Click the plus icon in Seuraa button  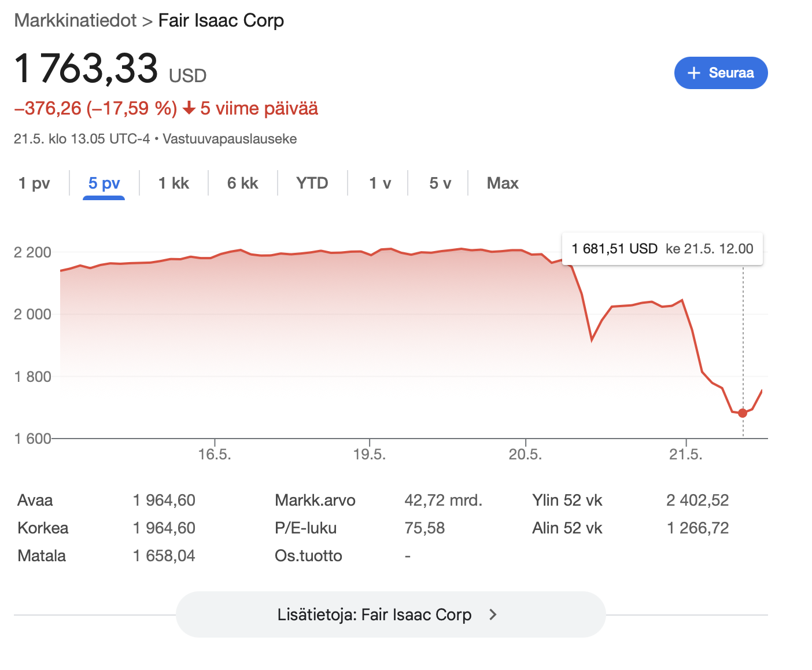pos(694,73)
